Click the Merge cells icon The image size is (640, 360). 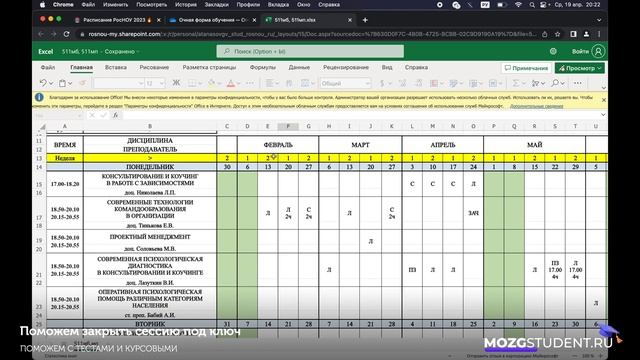(305, 83)
